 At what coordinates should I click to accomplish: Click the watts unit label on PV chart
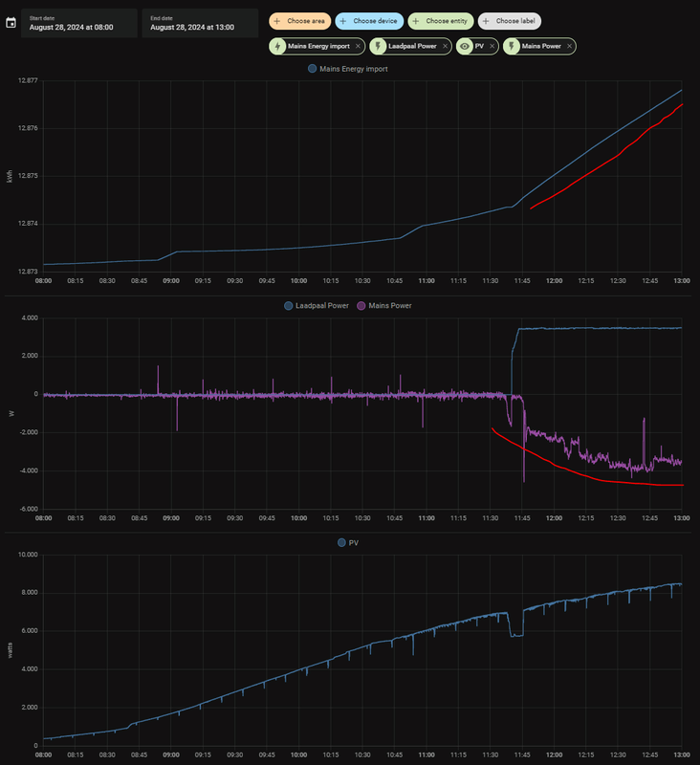coord(10,651)
